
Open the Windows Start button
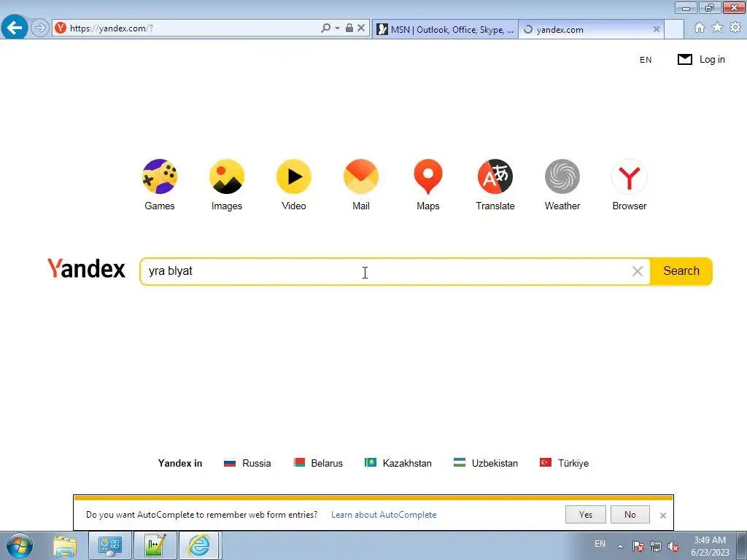click(20, 545)
